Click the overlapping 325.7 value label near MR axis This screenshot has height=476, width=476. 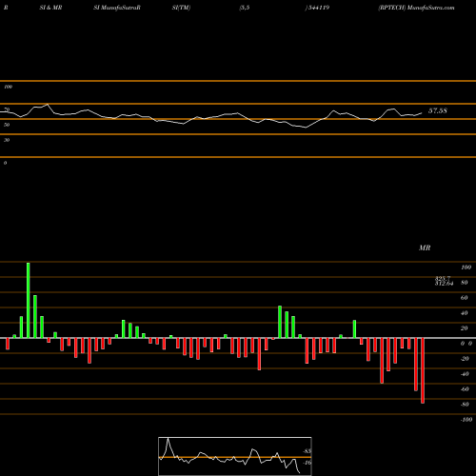(443, 278)
